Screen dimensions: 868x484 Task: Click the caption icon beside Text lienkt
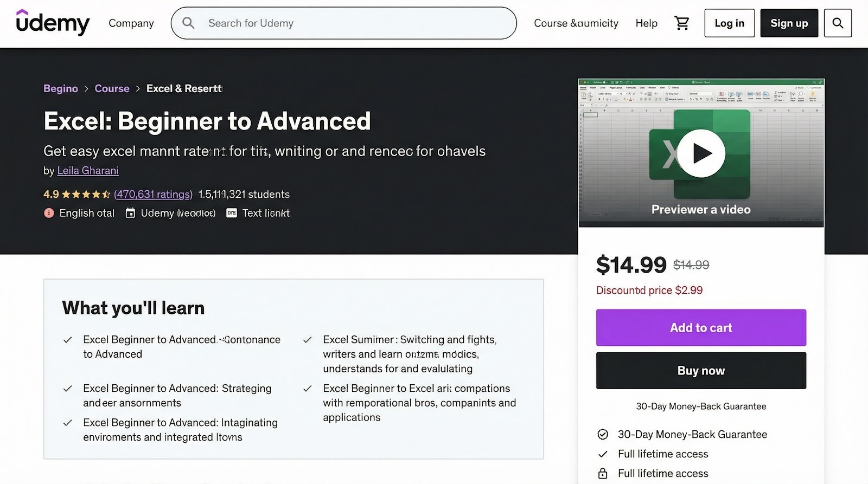click(x=232, y=213)
